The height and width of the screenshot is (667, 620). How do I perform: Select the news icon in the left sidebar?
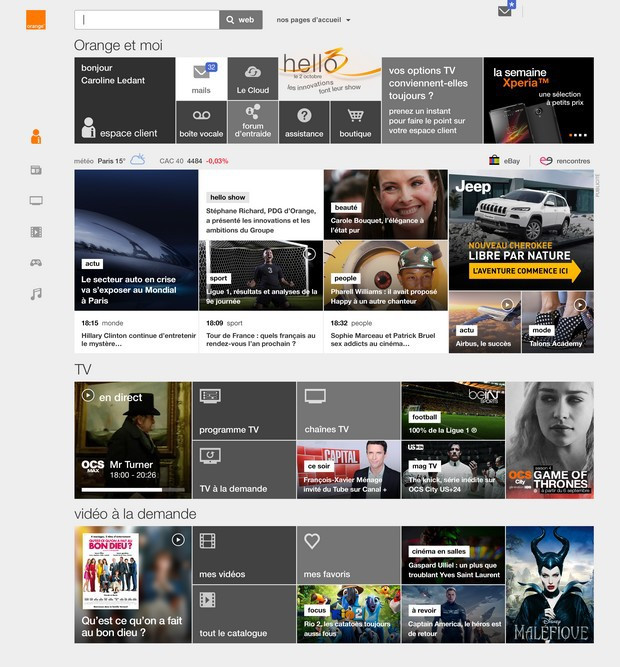(36, 170)
